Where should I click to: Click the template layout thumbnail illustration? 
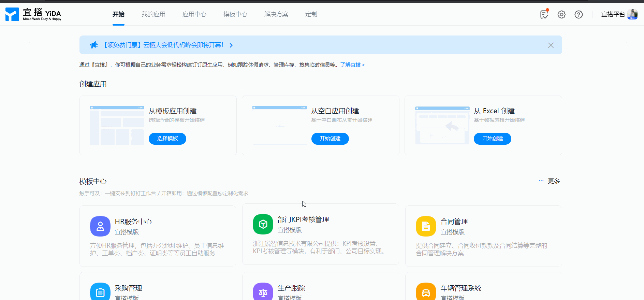(x=117, y=126)
